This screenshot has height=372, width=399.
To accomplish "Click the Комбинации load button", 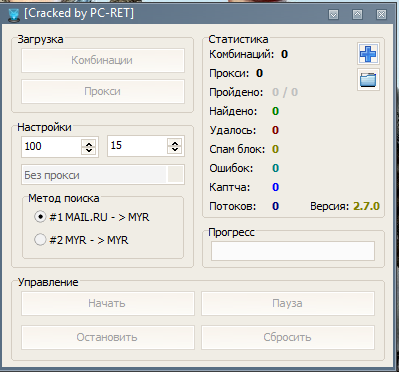I will [103, 60].
